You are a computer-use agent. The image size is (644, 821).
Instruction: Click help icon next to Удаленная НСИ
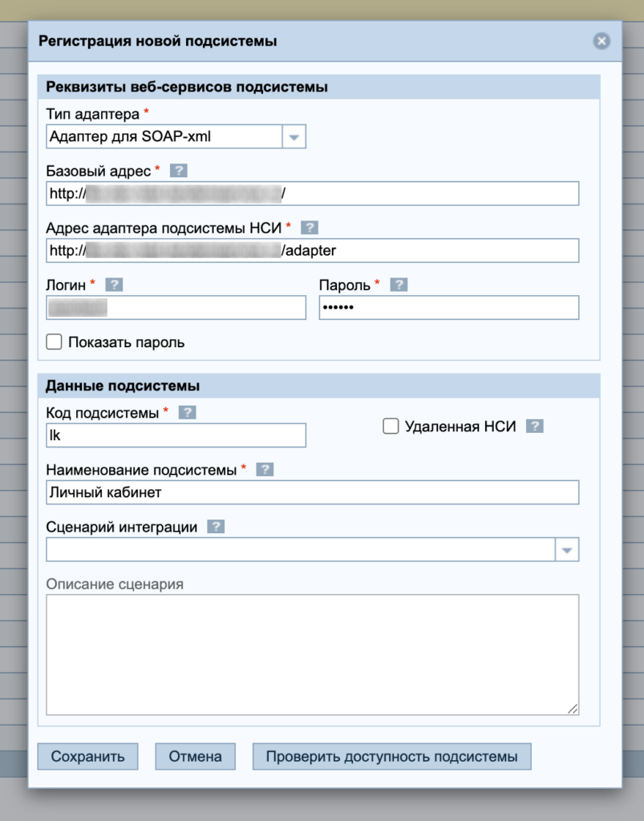pos(535,427)
